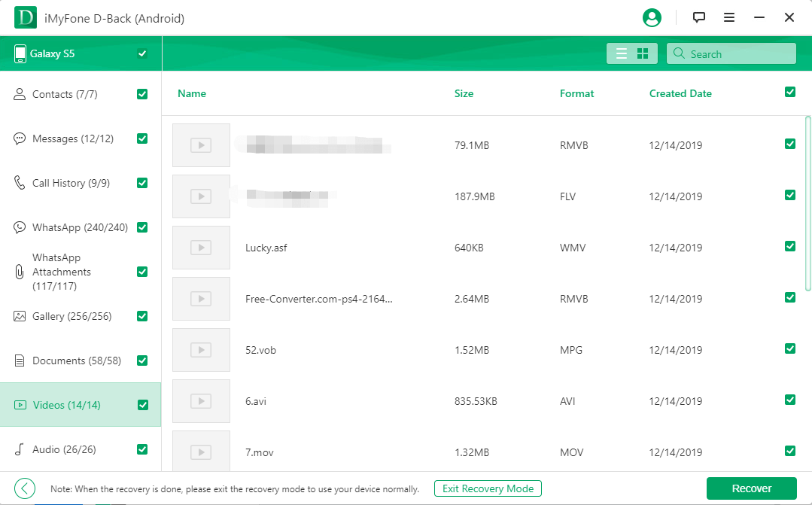Click the Recover button
This screenshot has height=505, width=812.
751,488
